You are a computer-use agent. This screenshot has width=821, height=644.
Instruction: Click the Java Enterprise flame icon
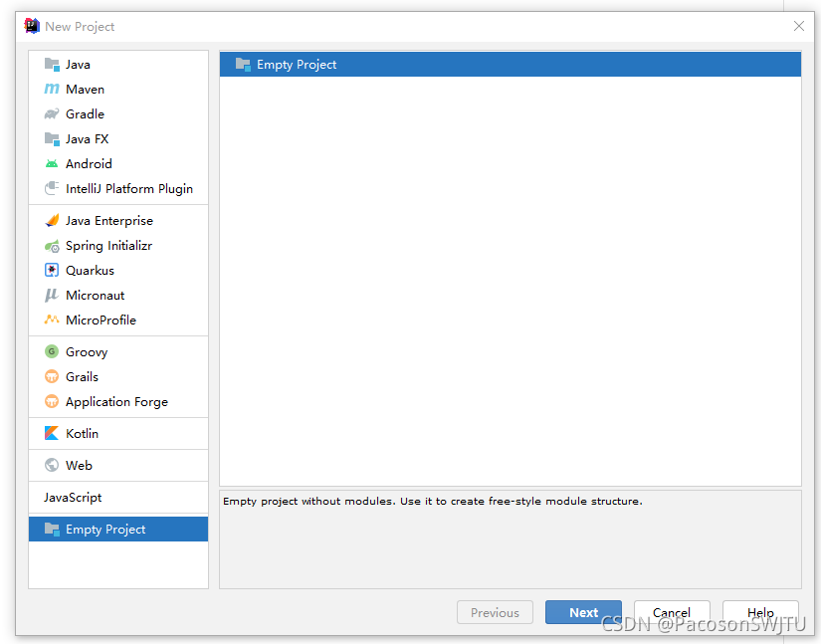point(52,220)
